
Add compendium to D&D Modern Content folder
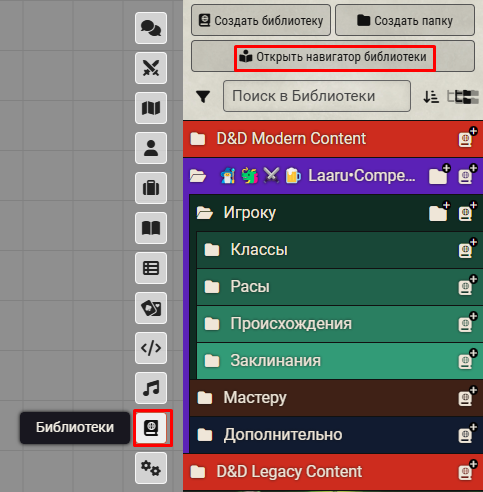467,137
